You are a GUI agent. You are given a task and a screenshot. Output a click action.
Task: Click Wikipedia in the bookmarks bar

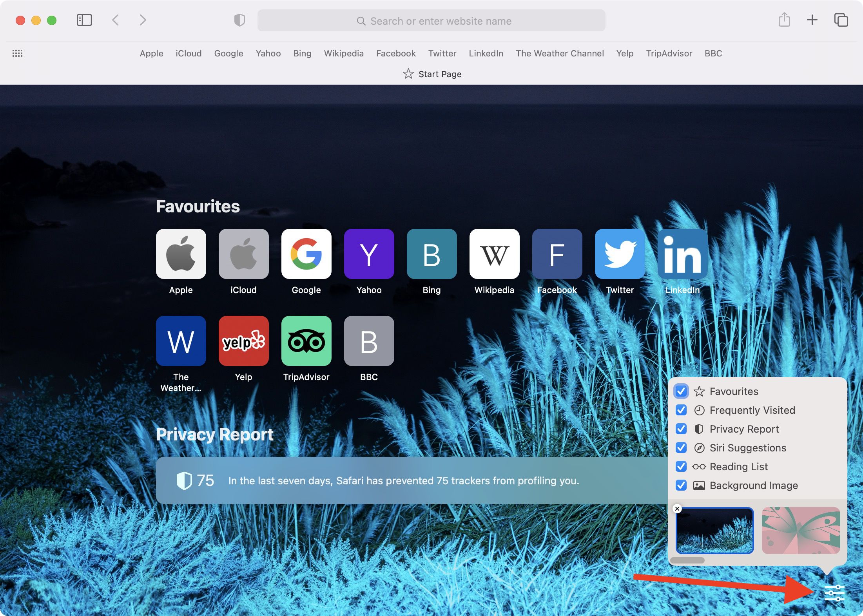coord(344,53)
